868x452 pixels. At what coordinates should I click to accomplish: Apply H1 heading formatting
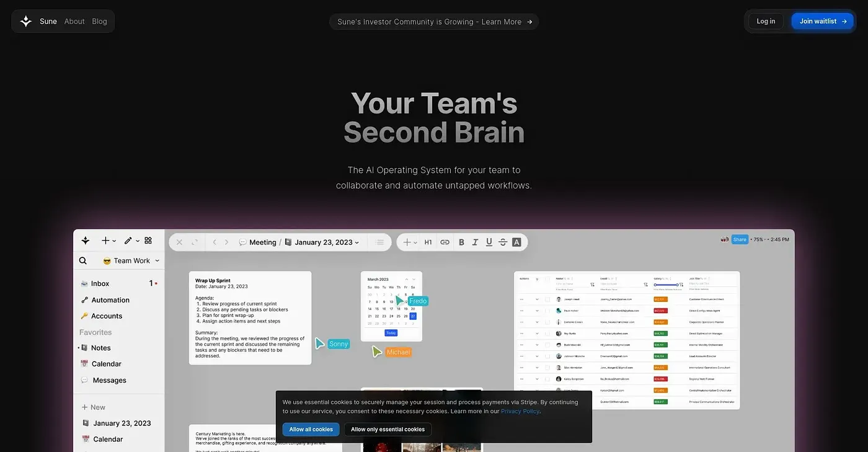point(428,242)
